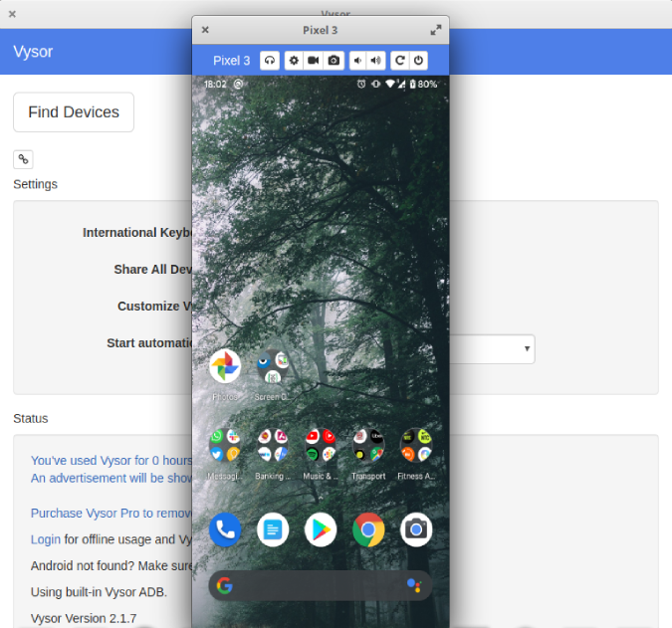Click the 18:02 clock in the status bar
This screenshot has height=628, width=672.
click(215, 84)
